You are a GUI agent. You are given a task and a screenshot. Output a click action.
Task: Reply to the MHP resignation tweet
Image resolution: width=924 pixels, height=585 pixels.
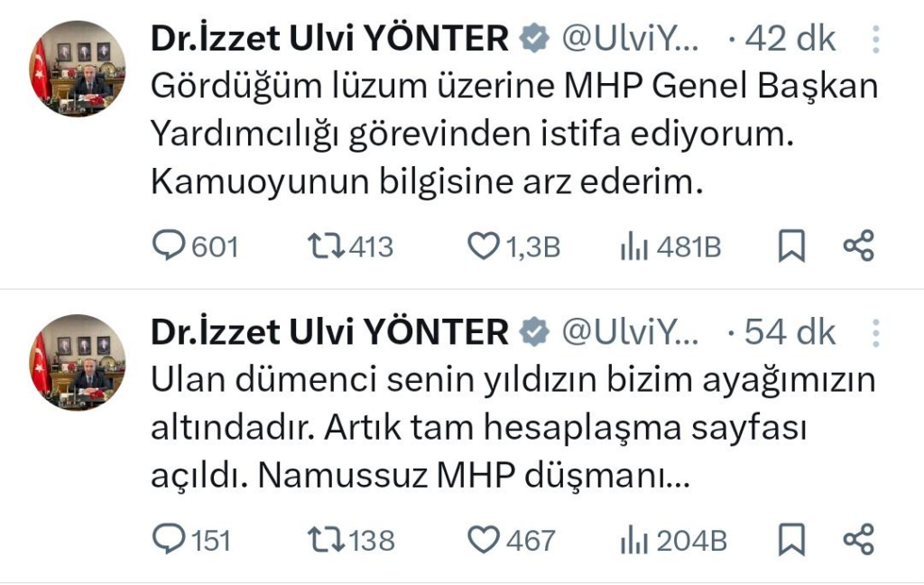[x=168, y=246]
